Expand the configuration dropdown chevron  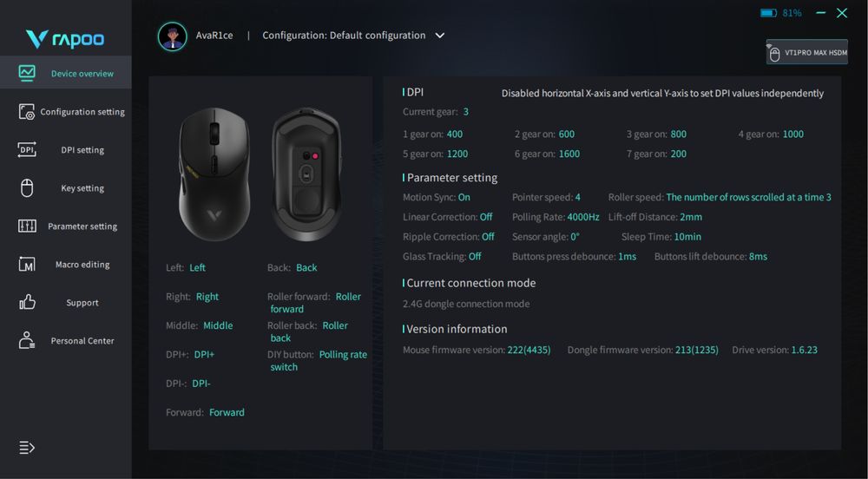440,36
